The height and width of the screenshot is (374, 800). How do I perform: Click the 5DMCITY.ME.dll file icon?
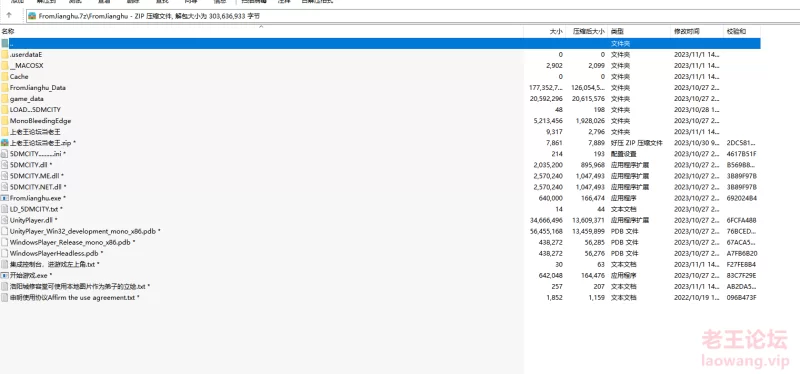pyautogui.click(x=5, y=176)
